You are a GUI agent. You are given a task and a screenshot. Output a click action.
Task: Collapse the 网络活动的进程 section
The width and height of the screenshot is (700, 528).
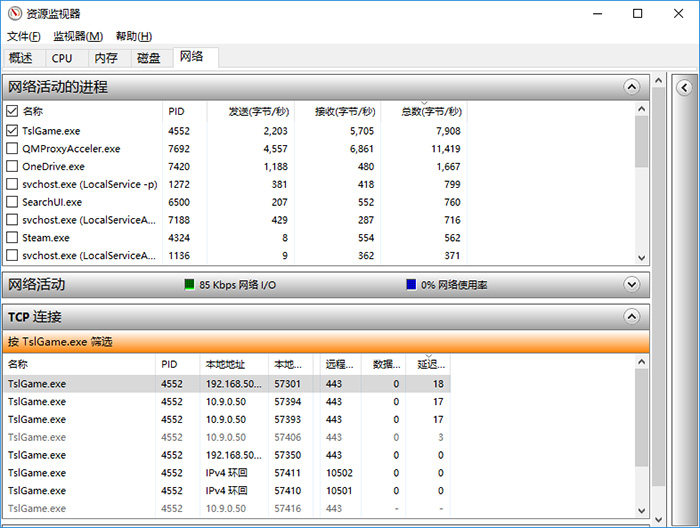[x=631, y=87]
